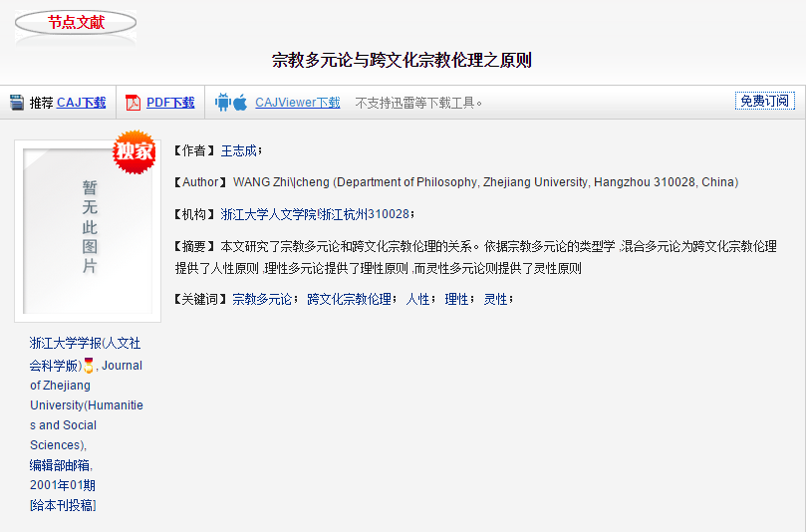Select keyword 跨文化宗教伦理
The image size is (809, 532).
point(350,299)
